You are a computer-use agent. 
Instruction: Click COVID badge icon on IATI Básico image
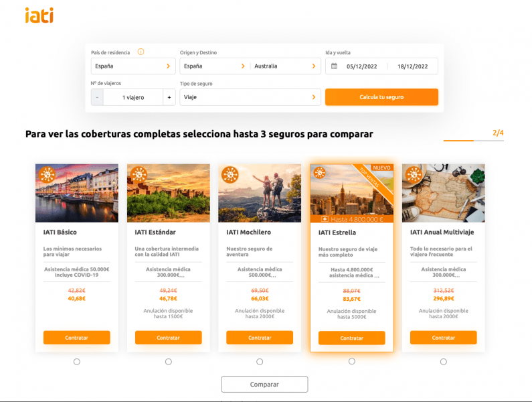pos(47,175)
